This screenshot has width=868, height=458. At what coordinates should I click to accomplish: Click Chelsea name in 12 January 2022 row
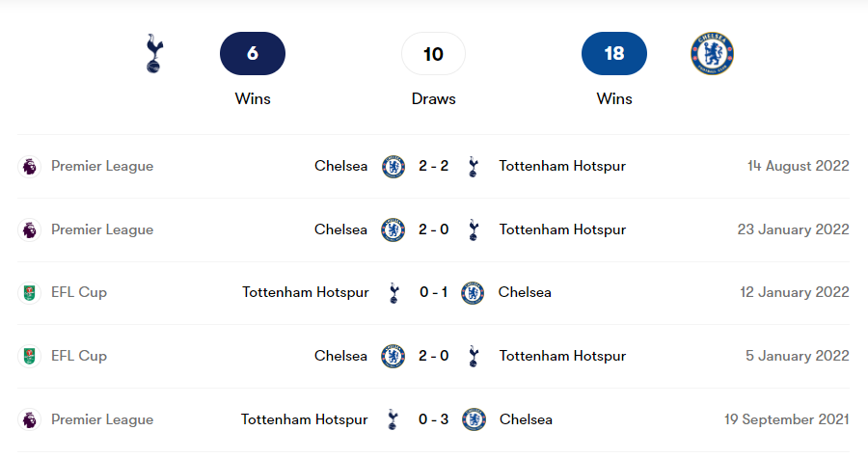[525, 292]
